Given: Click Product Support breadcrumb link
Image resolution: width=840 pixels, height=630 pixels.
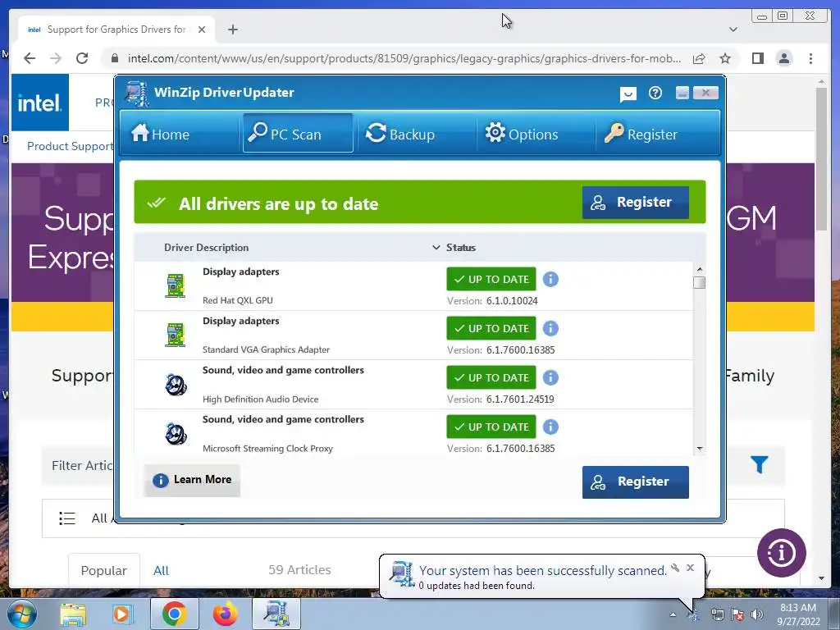Looking at the screenshot, I should point(70,146).
